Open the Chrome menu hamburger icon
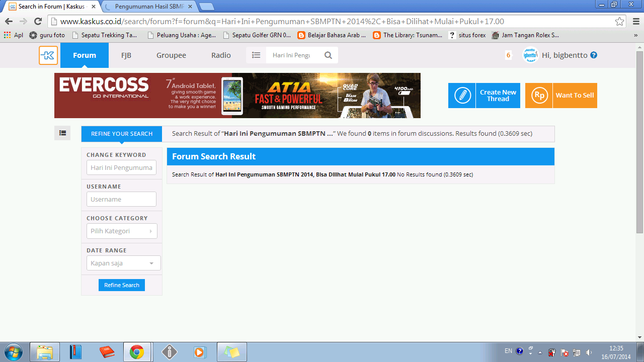The height and width of the screenshot is (362, 644). click(635, 22)
